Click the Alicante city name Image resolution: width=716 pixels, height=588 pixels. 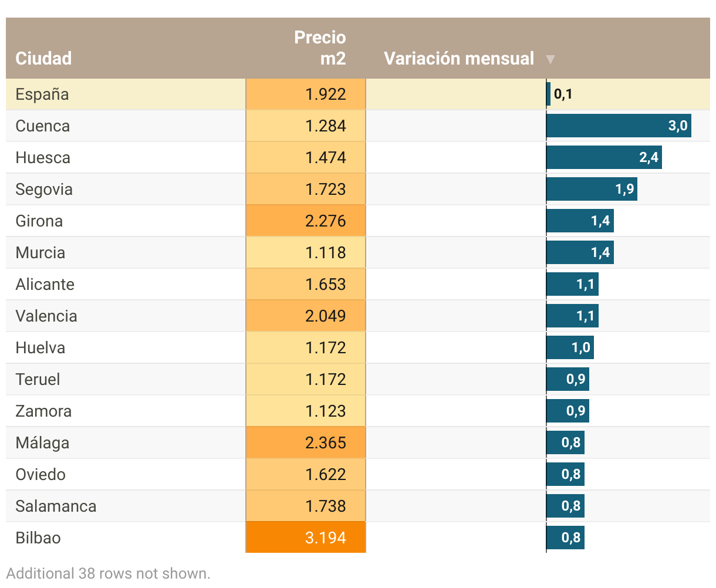click(45, 285)
